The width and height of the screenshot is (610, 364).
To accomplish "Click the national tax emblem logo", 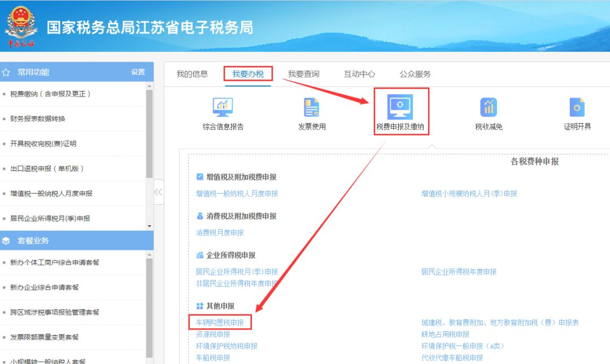I will click(21, 27).
